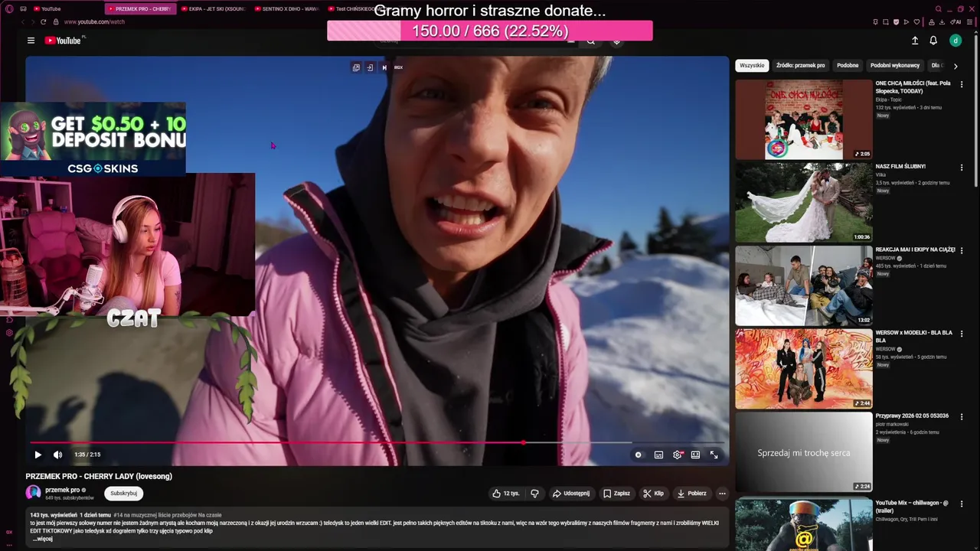This screenshot has width=980, height=551.
Task: Open Przyprawy 2026 02 05 053036 thumbnail
Action: [x=803, y=452]
